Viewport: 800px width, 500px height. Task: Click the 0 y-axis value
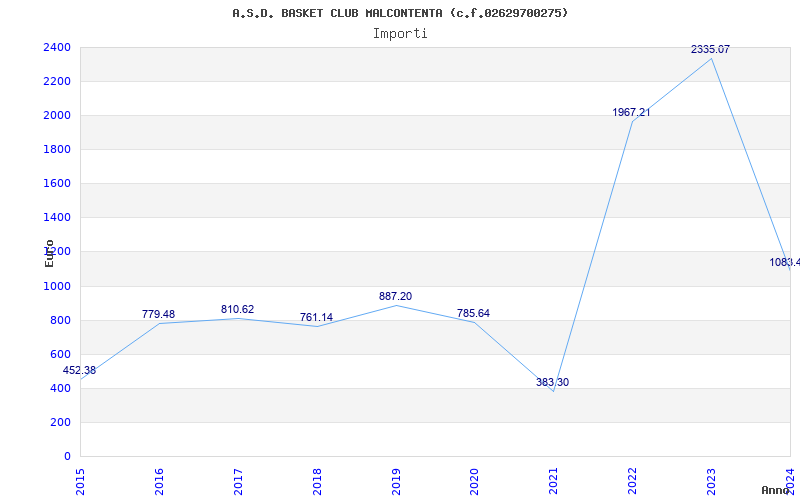click(x=67, y=457)
